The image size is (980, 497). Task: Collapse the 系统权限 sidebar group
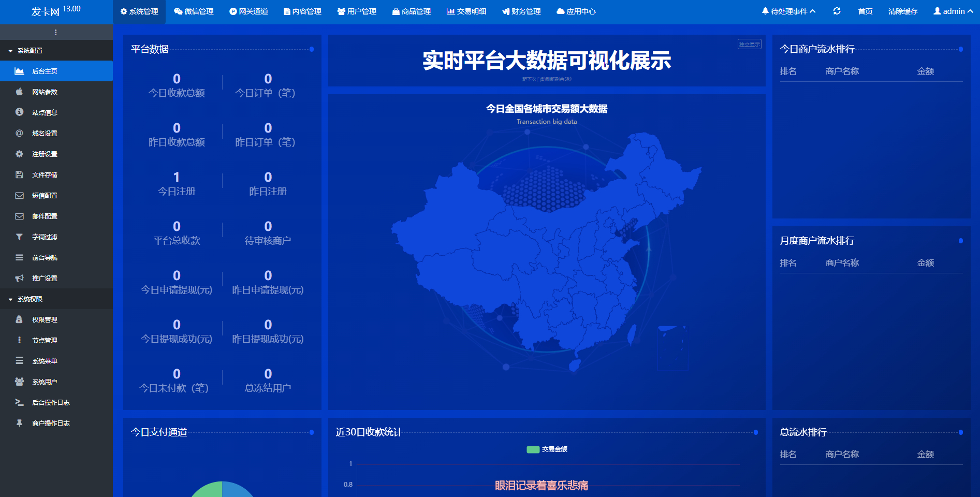30,299
